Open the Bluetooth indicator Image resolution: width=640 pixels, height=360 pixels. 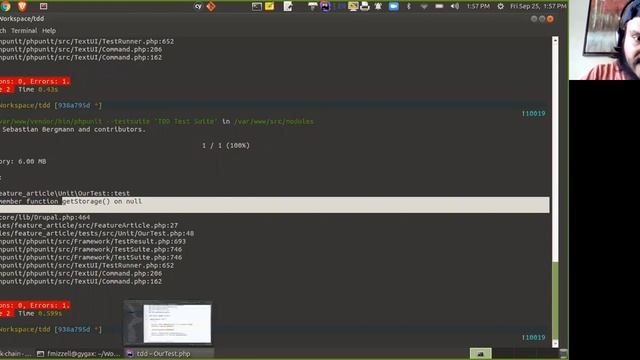click(x=409, y=6)
